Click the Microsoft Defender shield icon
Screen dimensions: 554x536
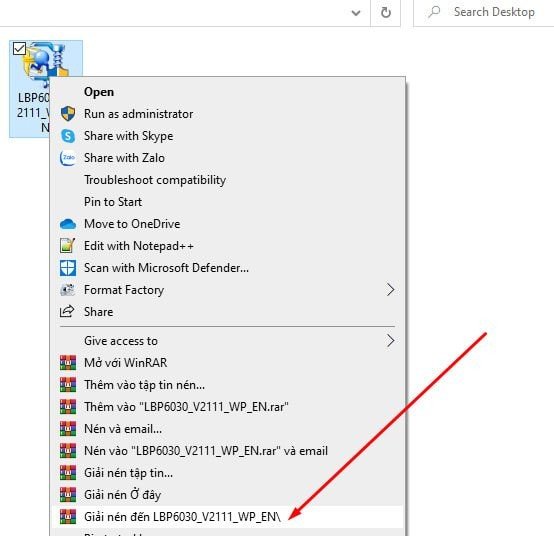(68, 268)
